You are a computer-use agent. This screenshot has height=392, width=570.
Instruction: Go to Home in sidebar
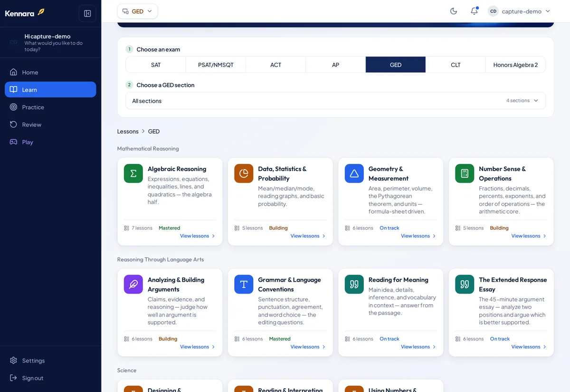click(x=50, y=72)
